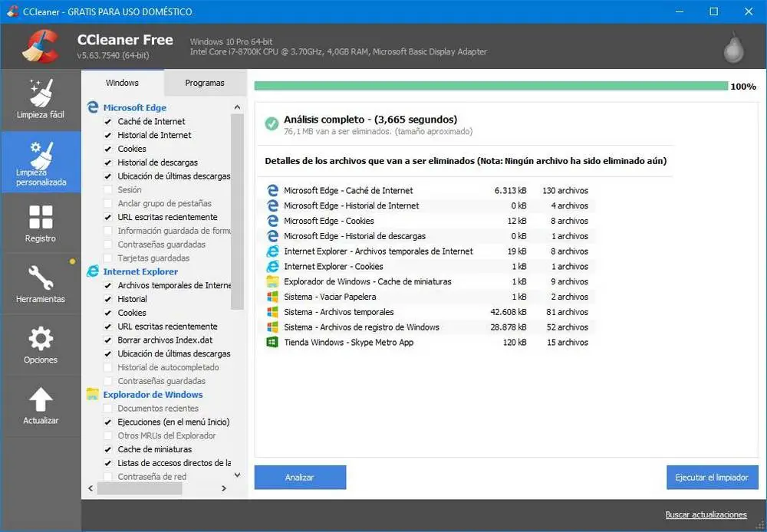Click Edge icon in Edge Cookies result

pos(272,221)
